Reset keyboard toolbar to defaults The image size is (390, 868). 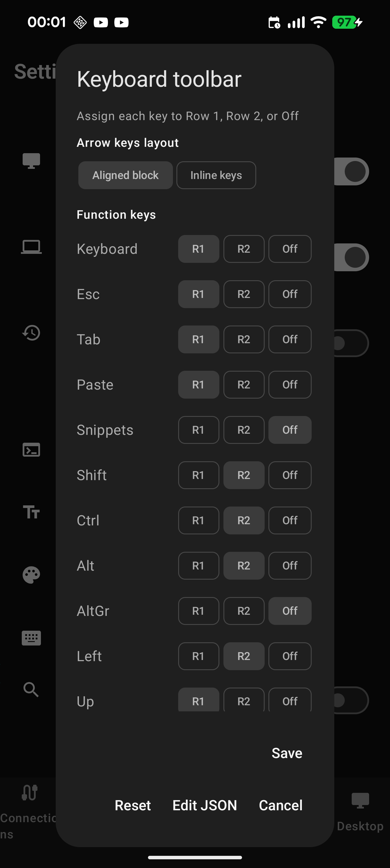tap(133, 805)
